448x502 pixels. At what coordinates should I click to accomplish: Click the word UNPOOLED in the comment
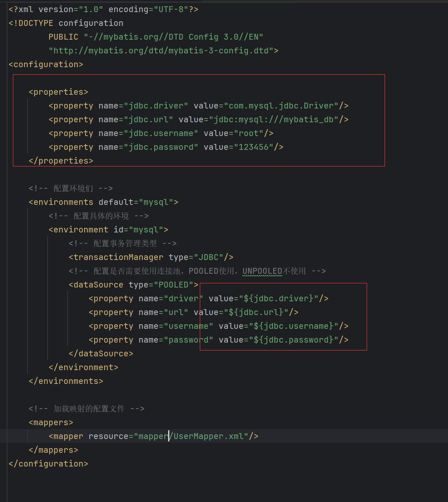(x=262, y=271)
